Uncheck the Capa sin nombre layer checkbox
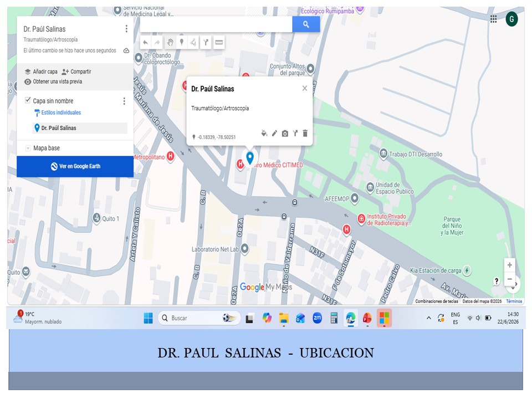 pos(28,100)
